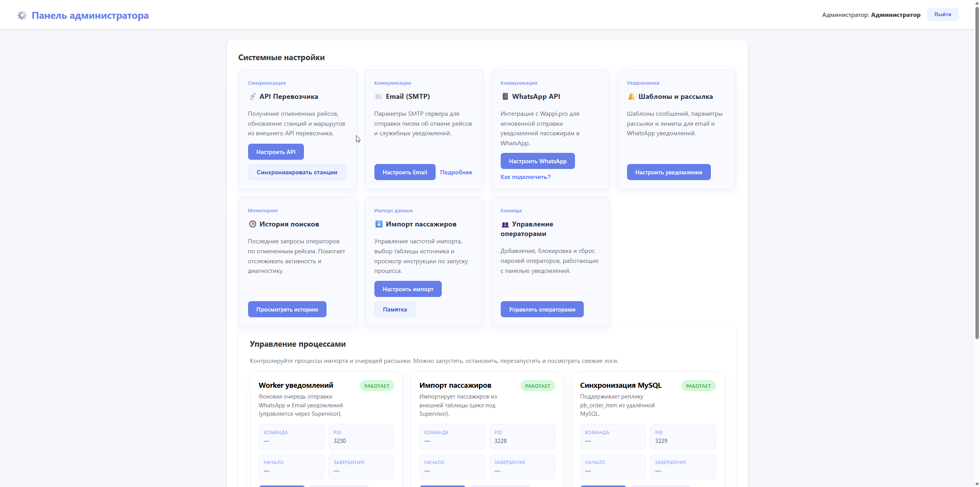Click the clock icon next to История поисков

(252, 224)
